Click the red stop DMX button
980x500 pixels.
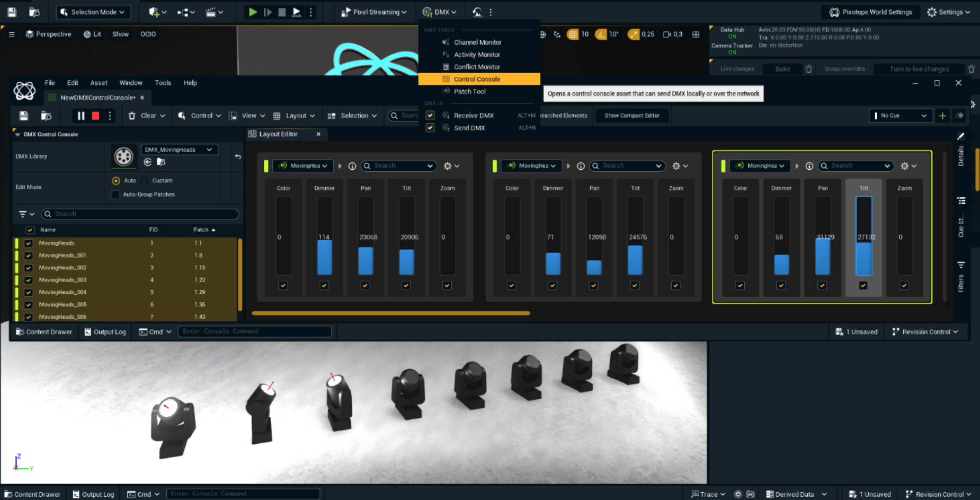[95, 116]
